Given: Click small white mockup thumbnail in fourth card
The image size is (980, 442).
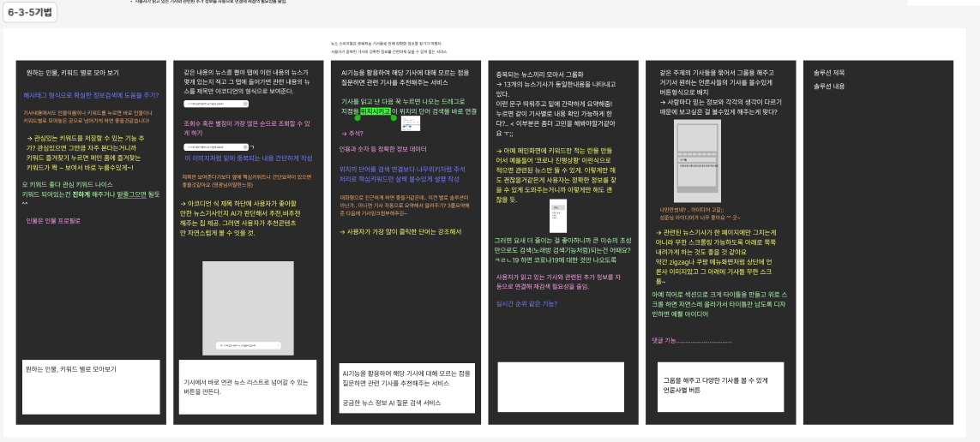Looking at the screenshot, I should (x=558, y=216).
